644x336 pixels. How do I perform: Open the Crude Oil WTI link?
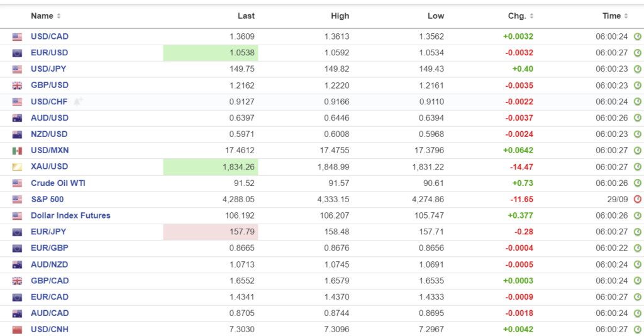click(58, 183)
